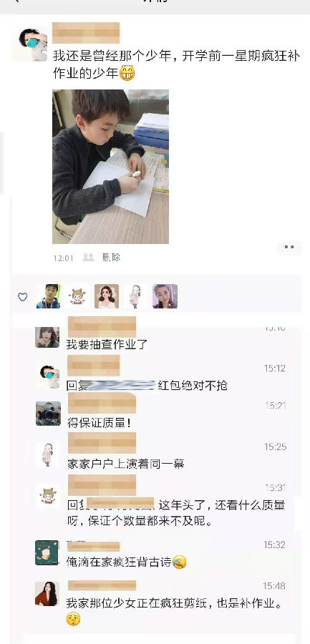Open the poster's masked-child avatar at top

(x=33, y=44)
